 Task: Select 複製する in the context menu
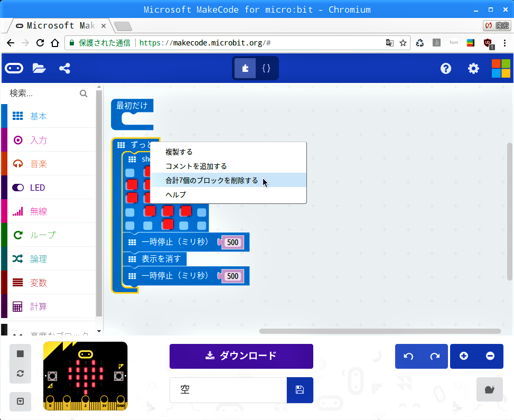point(228,152)
